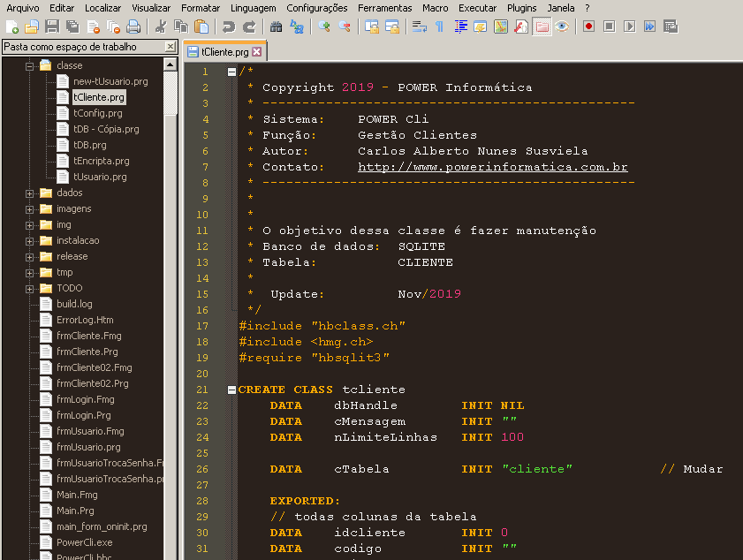Expand the img folder
This screenshot has width=743, height=560.
click(x=29, y=225)
